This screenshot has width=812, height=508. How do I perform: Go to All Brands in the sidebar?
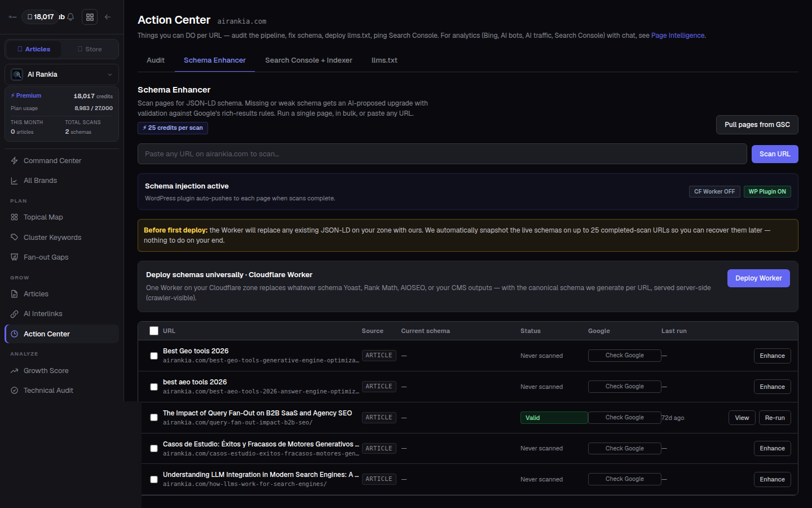pos(61,181)
